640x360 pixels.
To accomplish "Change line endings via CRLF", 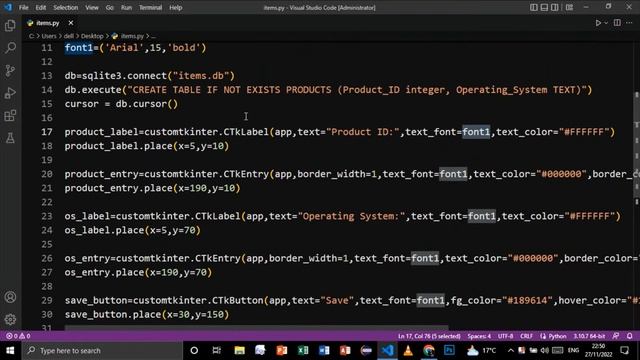I will [527, 336].
